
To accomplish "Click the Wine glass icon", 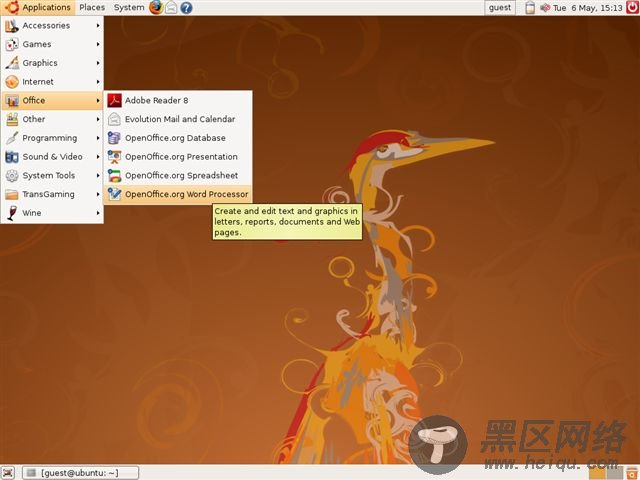I will 12,213.
